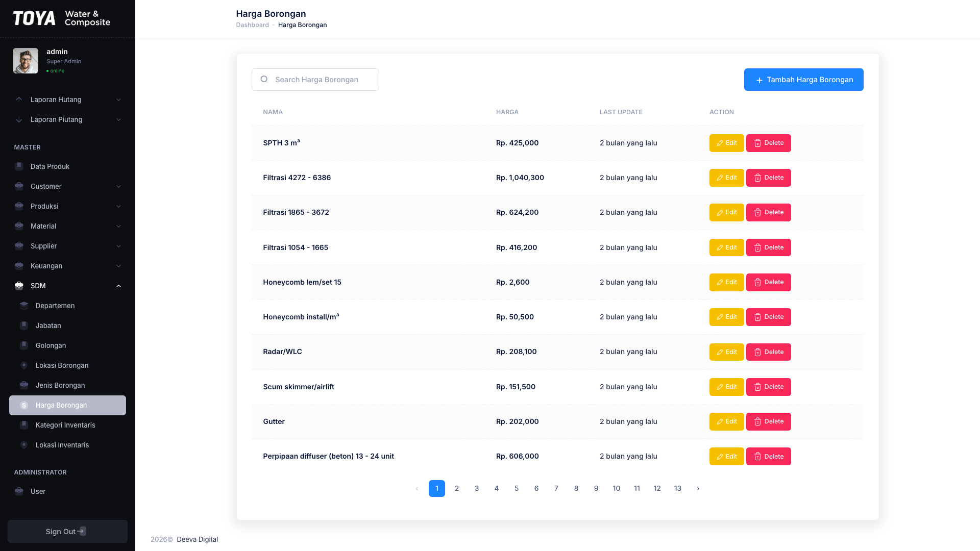
Task: Go to pagination page 13
Action: [x=677, y=488]
